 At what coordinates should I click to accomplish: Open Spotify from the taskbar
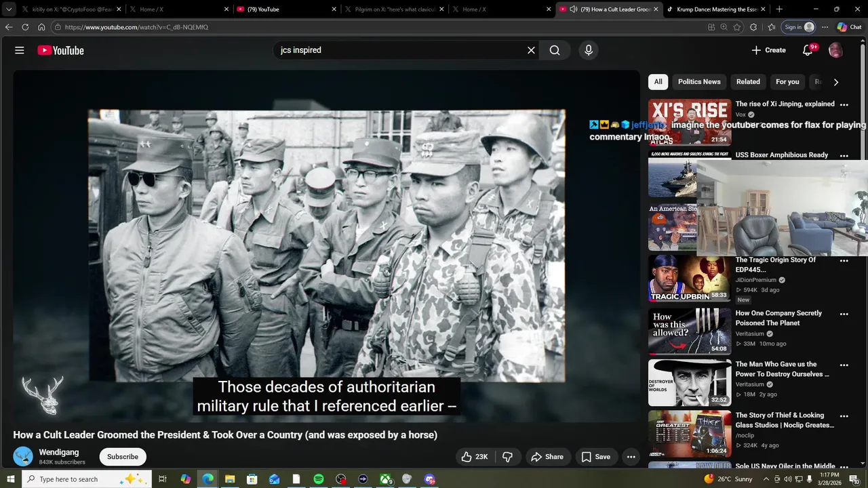[319, 479]
